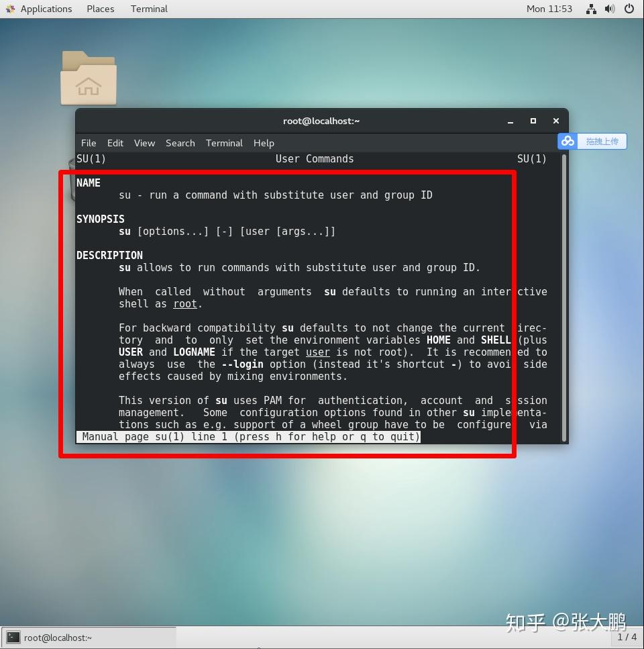Click the underlined word root
Image resolution: width=644 pixels, height=649 pixels.
click(x=185, y=304)
